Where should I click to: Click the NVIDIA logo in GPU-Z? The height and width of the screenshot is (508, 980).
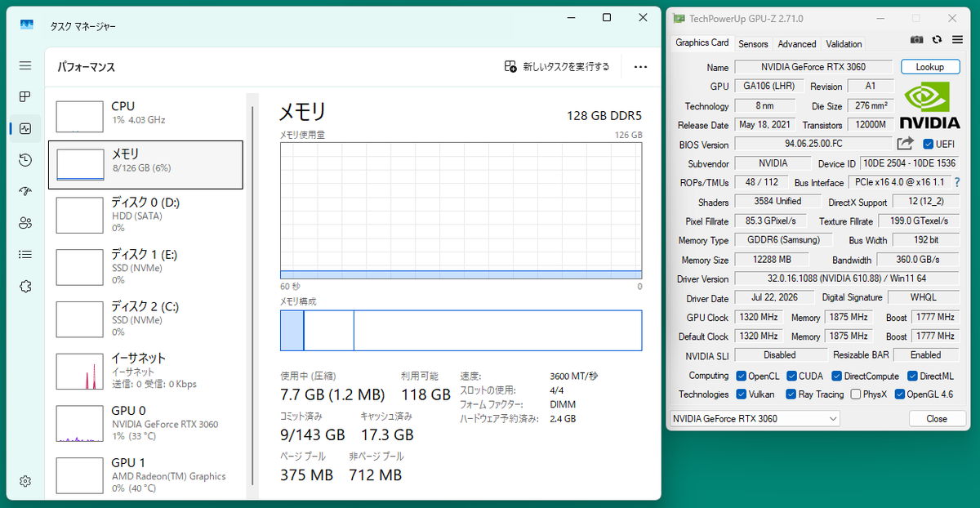coord(929,104)
